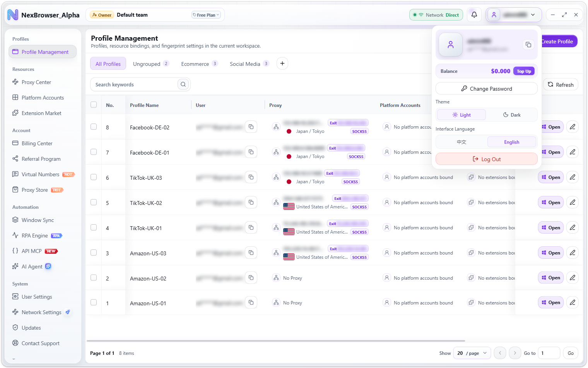Edit the TikTok-UK-01 profile
Screen dimensions: 588x368
573,228
